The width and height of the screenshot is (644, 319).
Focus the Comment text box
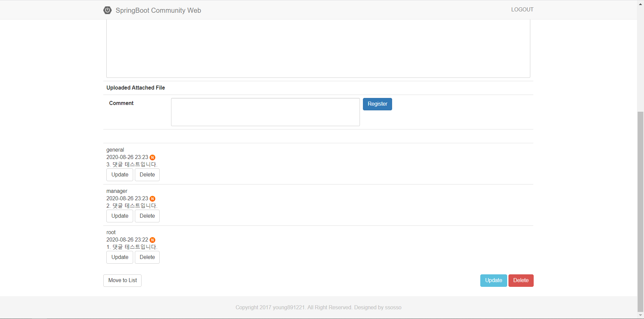[x=265, y=112]
